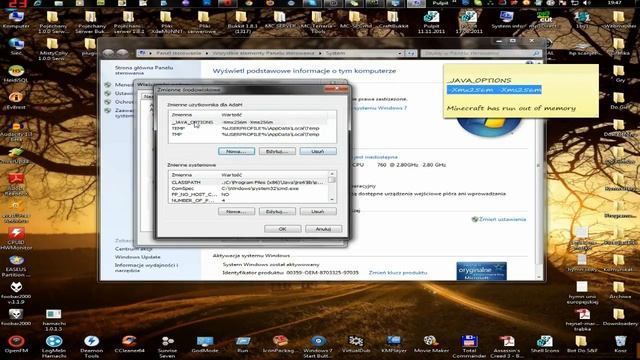Open the address bar dropdown arrow
This screenshot has height=360, width=640.
click(400, 53)
